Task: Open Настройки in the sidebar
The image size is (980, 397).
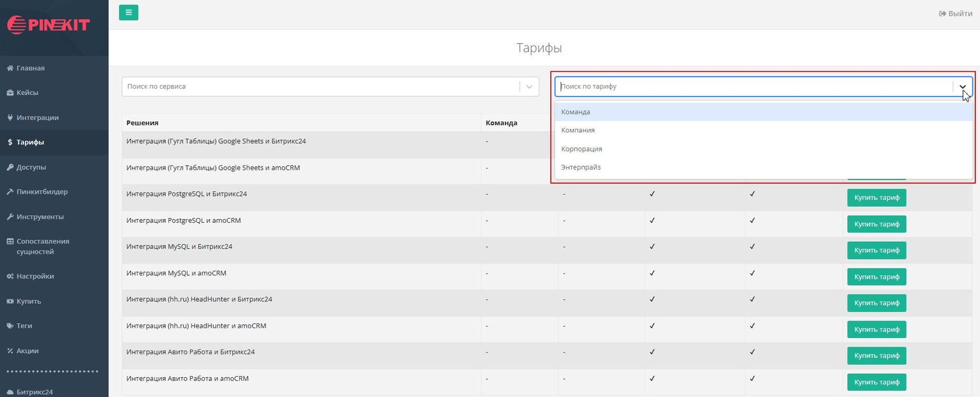Action: (54, 276)
